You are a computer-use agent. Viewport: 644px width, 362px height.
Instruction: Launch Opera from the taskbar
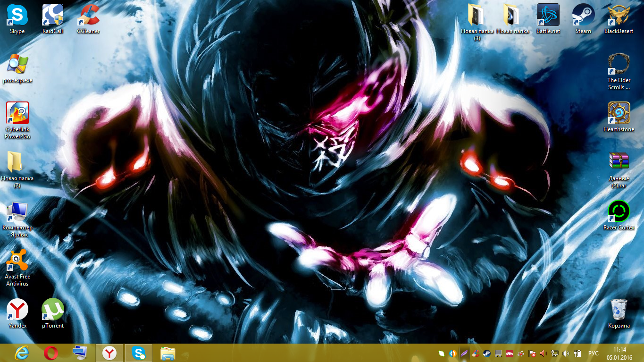tap(50, 353)
